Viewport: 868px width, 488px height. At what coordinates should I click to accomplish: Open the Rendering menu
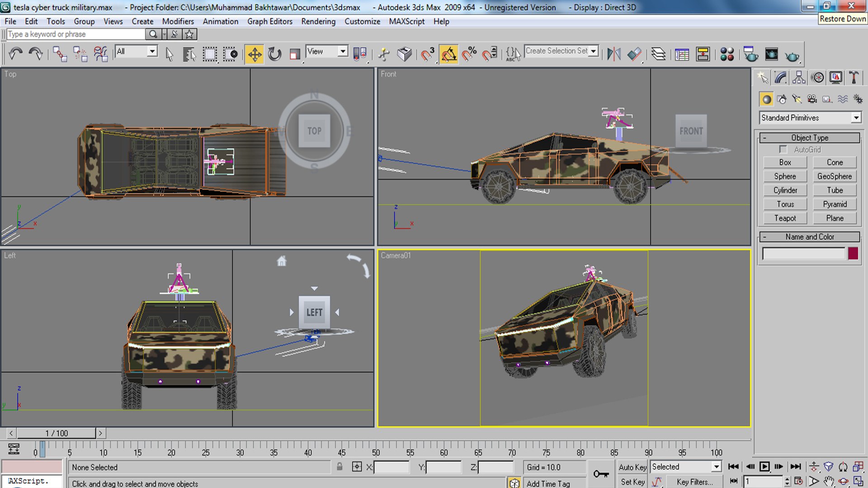318,21
